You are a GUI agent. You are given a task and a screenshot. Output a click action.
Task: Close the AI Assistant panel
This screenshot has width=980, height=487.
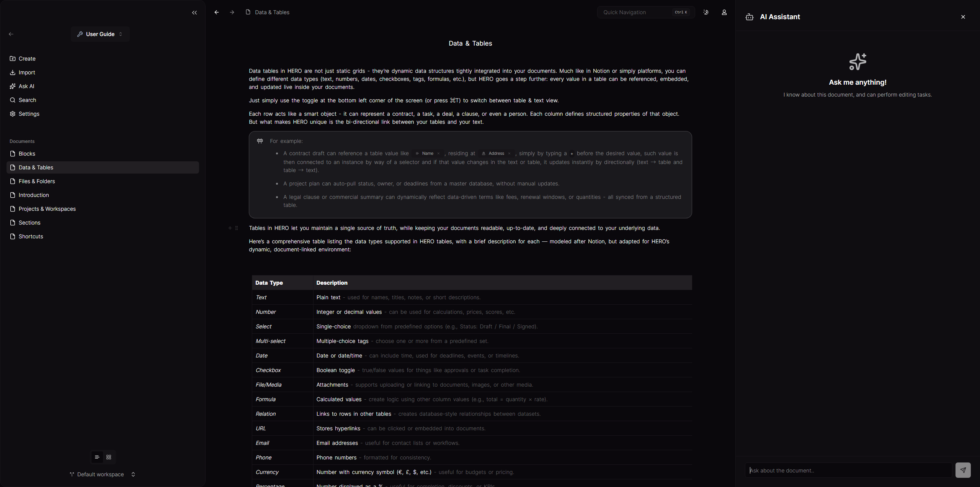[x=963, y=17]
